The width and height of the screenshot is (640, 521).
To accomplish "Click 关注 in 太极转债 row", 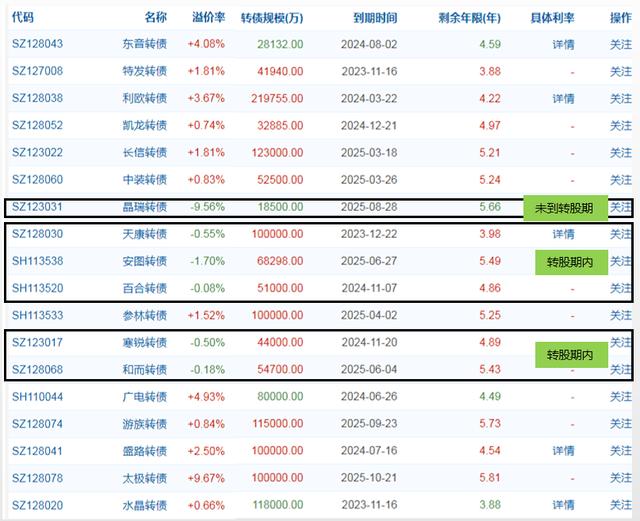I will tap(621, 478).
